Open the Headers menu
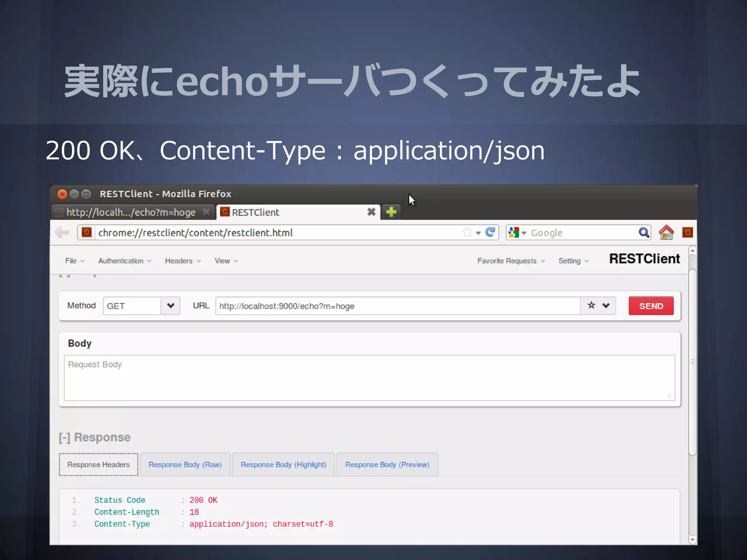The height and width of the screenshot is (560, 747). tap(183, 261)
